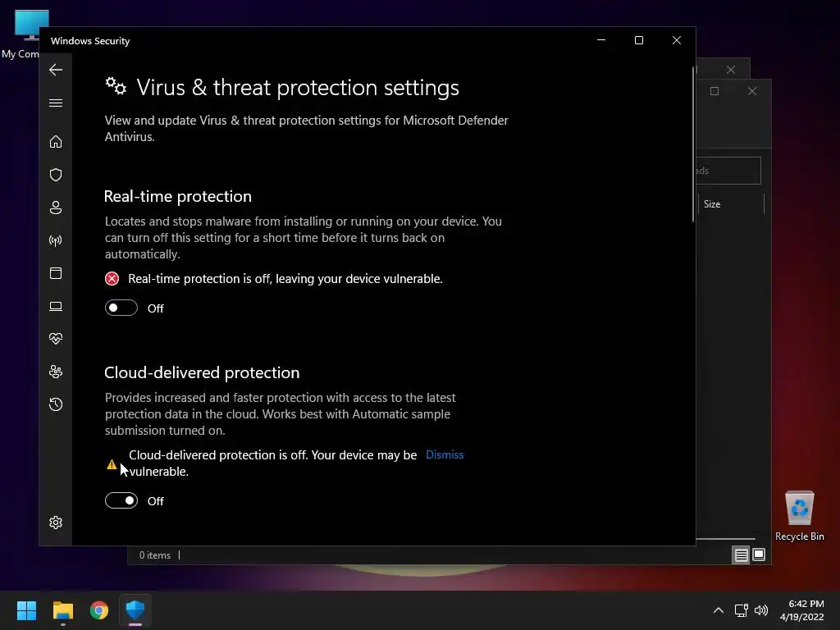The width and height of the screenshot is (840, 630).
Task: Open Virus & threat protection shield icon
Action: [56, 175]
